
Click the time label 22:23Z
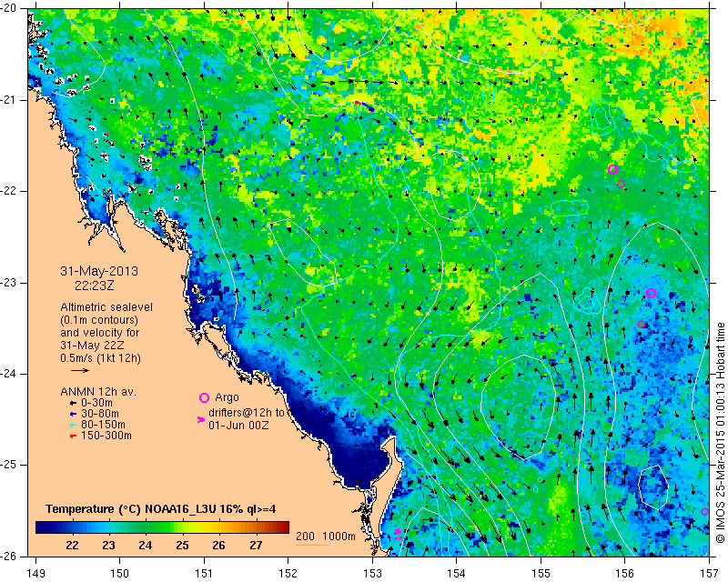(95, 286)
